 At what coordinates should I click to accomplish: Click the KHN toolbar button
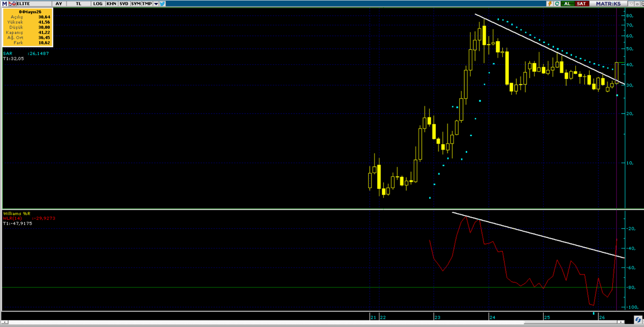[x=111, y=4]
